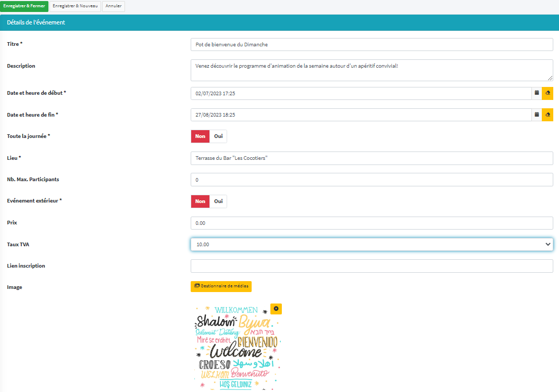This screenshot has height=392, width=559.
Task: Expand the Taux TVA dropdown
Action: 371,244
